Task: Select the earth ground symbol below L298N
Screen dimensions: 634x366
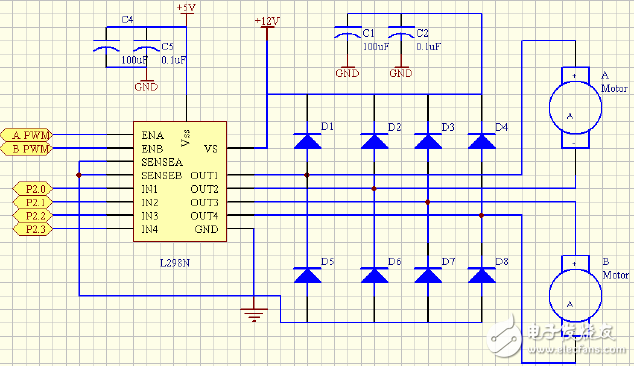Action: coord(254,314)
